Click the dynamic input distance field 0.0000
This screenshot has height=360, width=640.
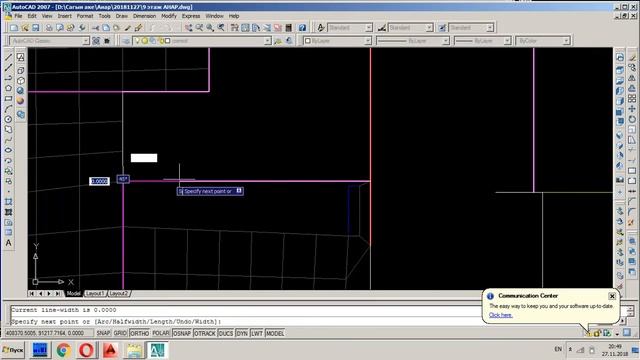[x=99, y=181]
